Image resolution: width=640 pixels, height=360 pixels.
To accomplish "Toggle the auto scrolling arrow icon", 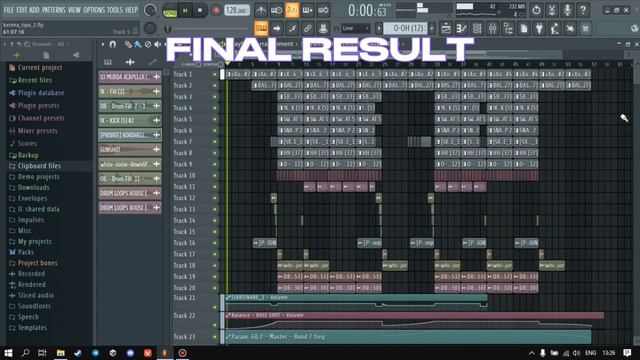I will (277, 28).
